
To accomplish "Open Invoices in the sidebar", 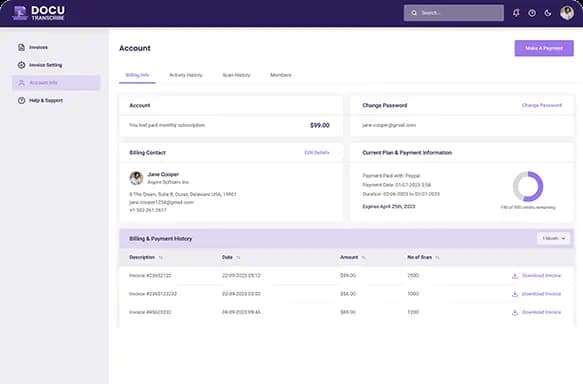I will click(56, 47).
